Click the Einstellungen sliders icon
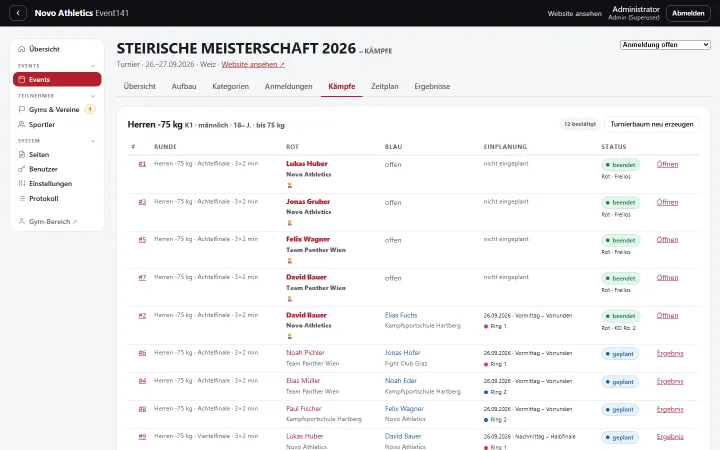 pos(22,184)
